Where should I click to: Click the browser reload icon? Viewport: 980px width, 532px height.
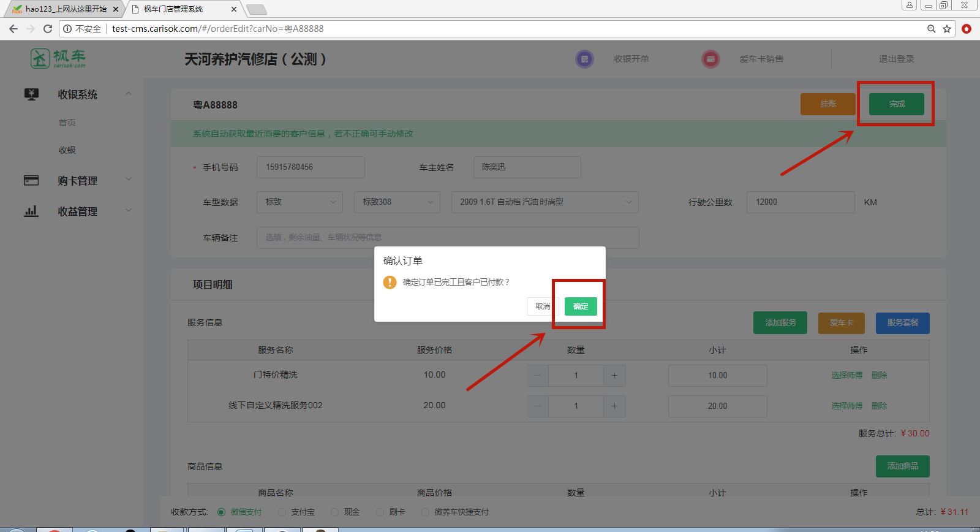point(48,29)
